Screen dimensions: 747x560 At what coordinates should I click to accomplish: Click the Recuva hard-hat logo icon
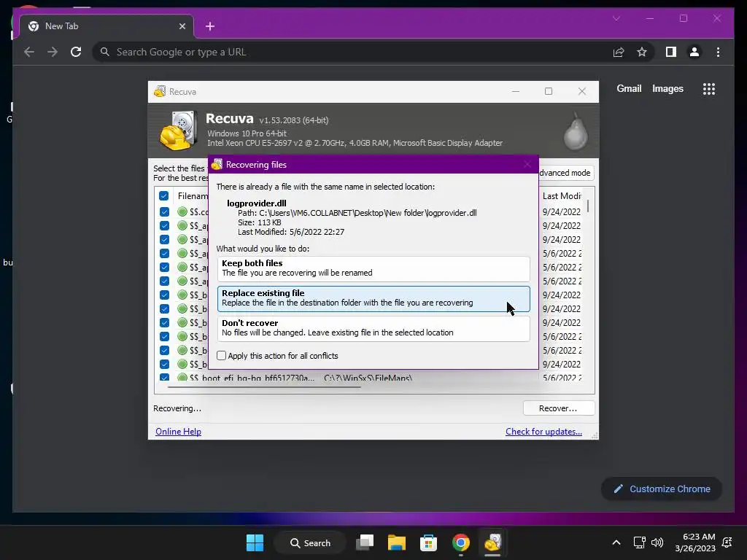179,131
